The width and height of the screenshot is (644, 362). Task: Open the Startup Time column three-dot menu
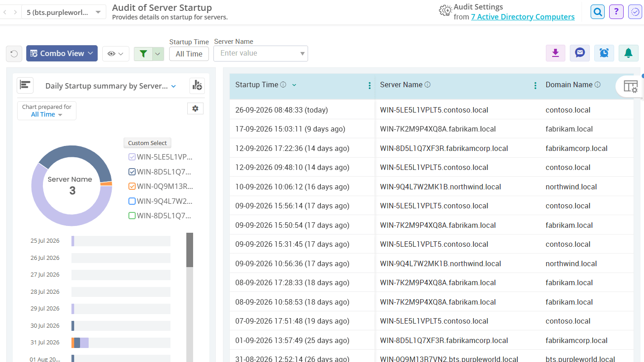coord(369,85)
